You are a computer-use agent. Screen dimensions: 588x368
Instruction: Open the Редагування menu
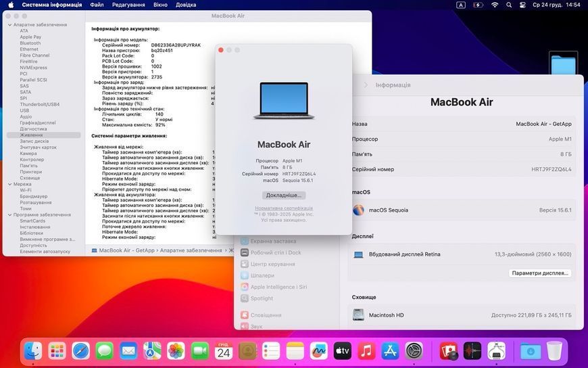[x=128, y=5]
